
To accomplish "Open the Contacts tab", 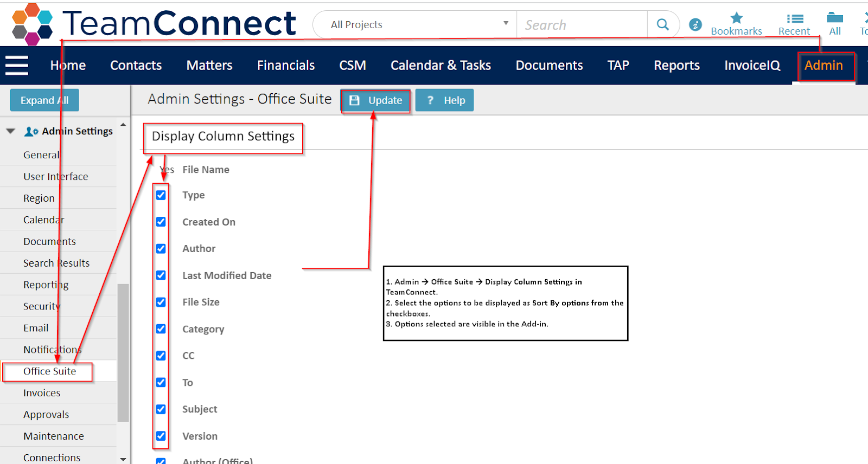I will coord(136,66).
